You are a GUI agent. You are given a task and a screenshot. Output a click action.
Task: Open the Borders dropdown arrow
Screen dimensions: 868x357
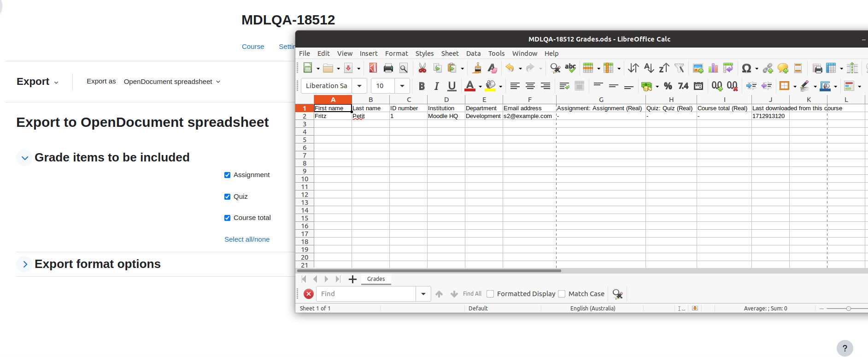(x=795, y=86)
